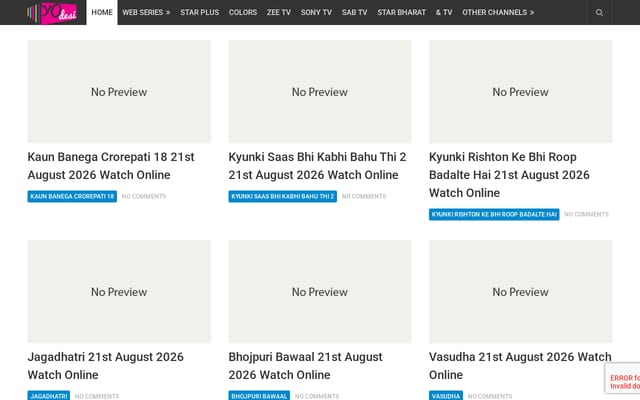Open the Colors channel menu

pyautogui.click(x=243, y=12)
